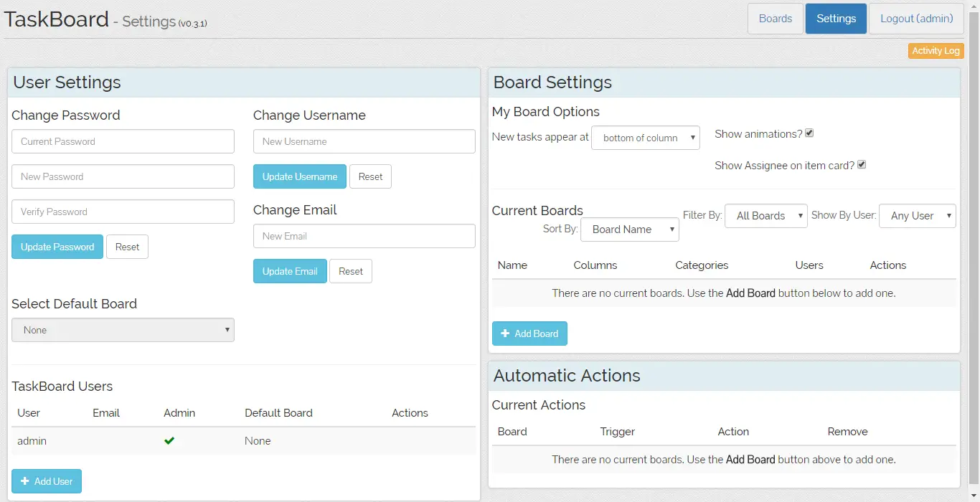Focus the New Username field
This screenshot has height=502, width=980.
364,141
